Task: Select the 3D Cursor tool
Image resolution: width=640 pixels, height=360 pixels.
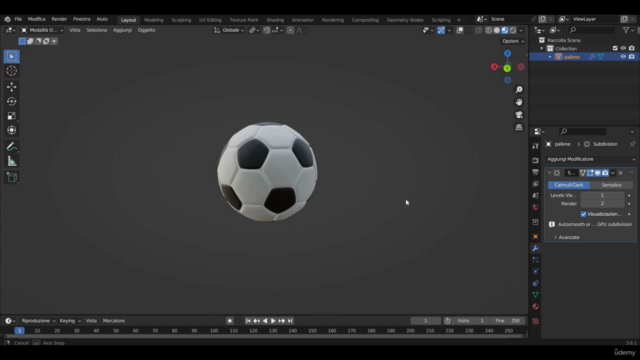Action: click(11, 71)
